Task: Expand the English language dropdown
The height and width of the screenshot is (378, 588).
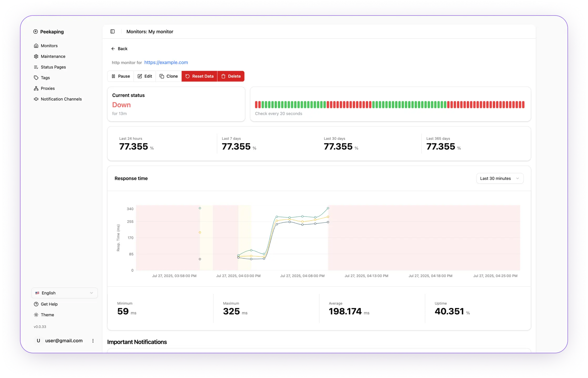Action: [x=64, y=293]
